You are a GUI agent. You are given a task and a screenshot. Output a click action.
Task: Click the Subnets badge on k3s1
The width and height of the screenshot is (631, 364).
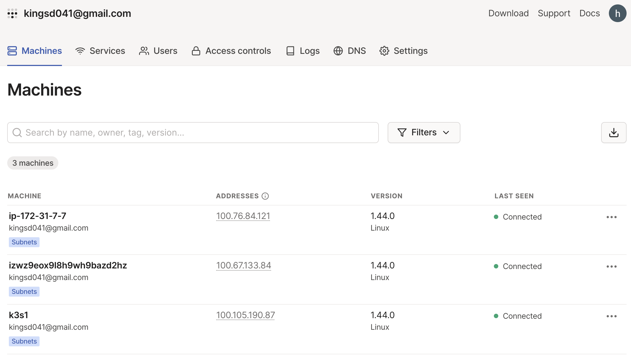point(24,341)
